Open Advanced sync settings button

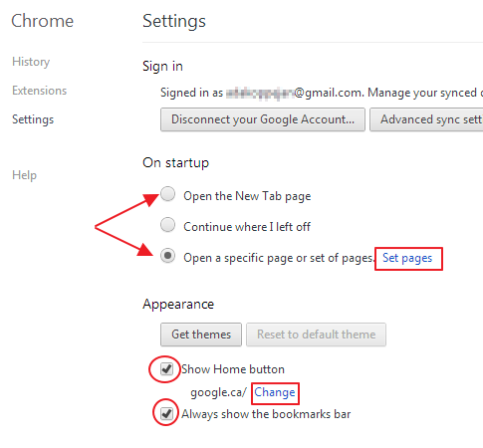coord(426,119)
